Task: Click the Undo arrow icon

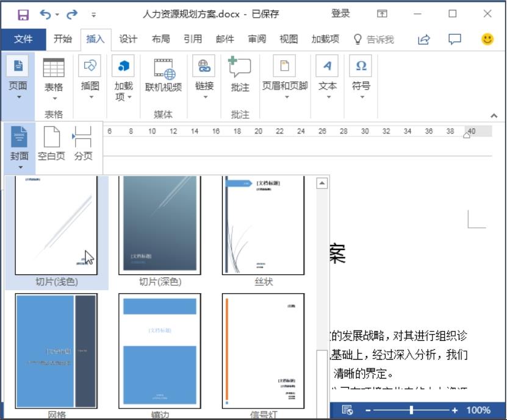Action: click(x=46, y=14)
